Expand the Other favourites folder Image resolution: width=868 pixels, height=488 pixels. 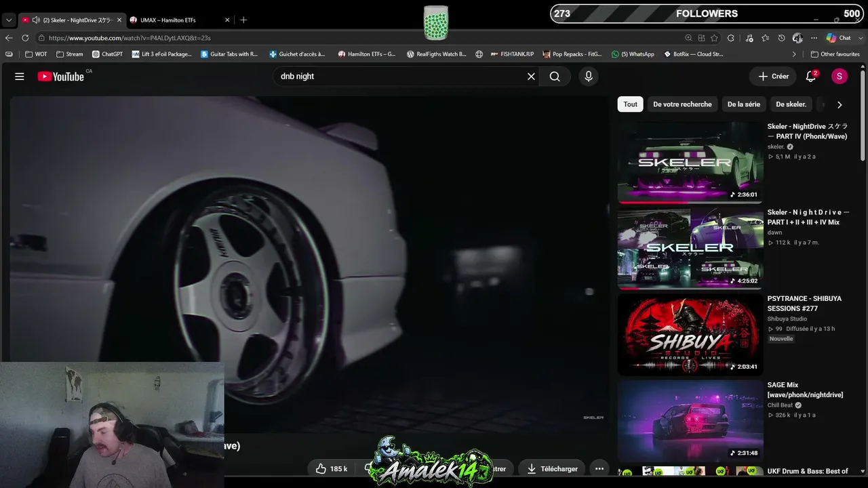(x=835, y=54)
